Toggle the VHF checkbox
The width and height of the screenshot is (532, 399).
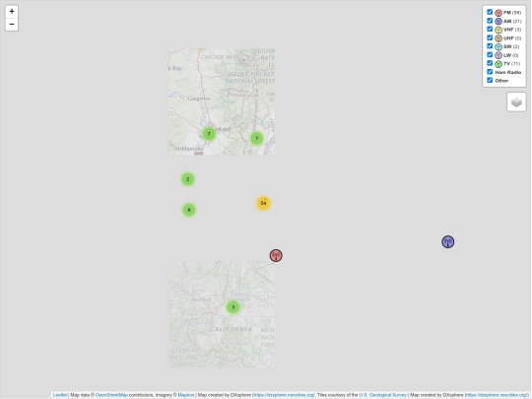[x=490, y=30]
